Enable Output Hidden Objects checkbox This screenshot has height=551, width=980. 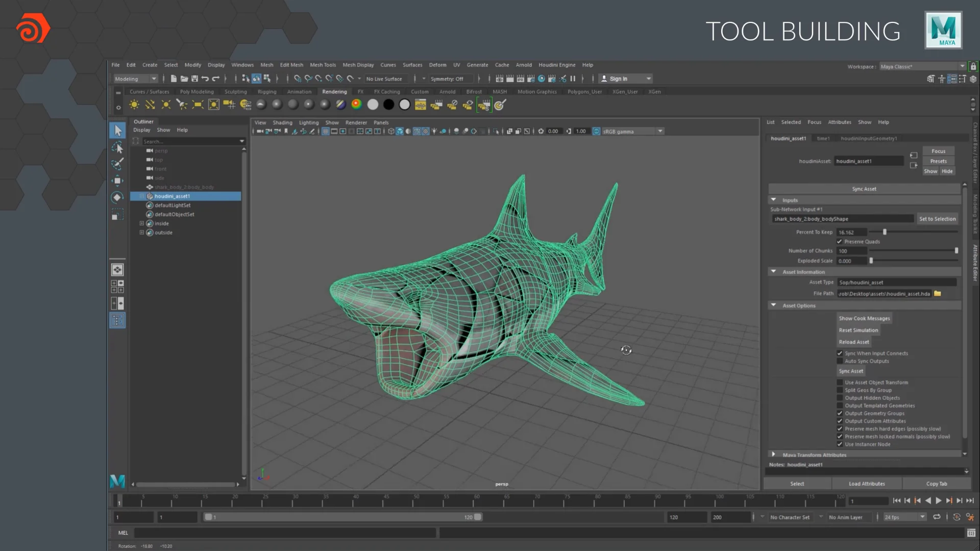point(840,398)
